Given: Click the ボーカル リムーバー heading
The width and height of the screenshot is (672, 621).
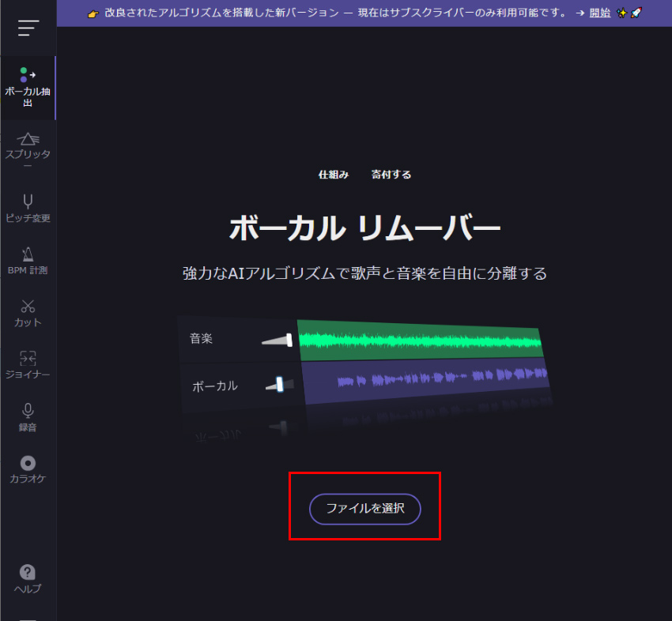Looking at the screenshot, I should click(x=364, y=229).
